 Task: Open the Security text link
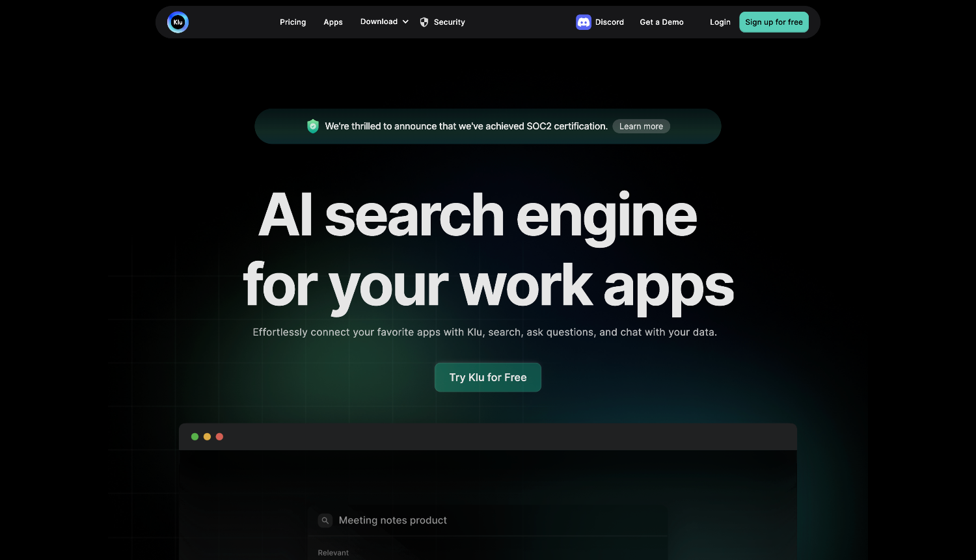coord(450,22)
